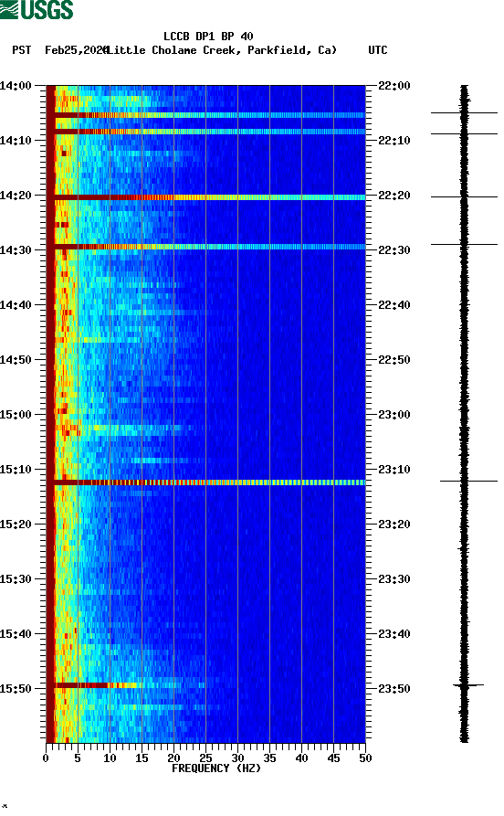The image size is (504, 816).
Task: Click the 50 Hz frequency tick label
Action: [365, 758]
